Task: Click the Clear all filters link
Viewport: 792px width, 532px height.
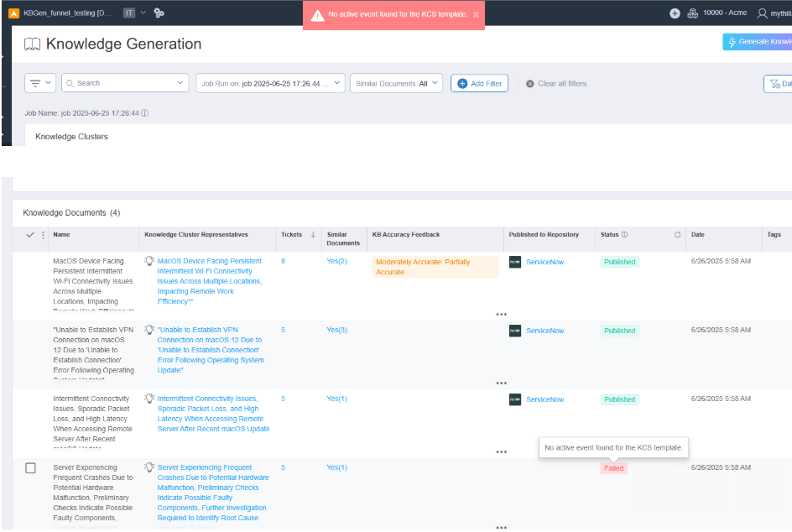Action: click(561, 84)
